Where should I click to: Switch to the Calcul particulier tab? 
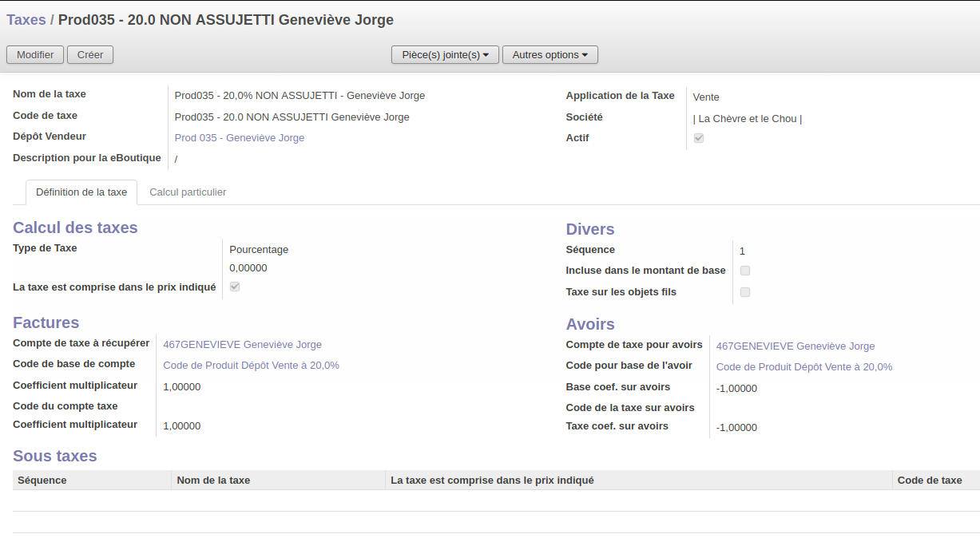[188, 192]
